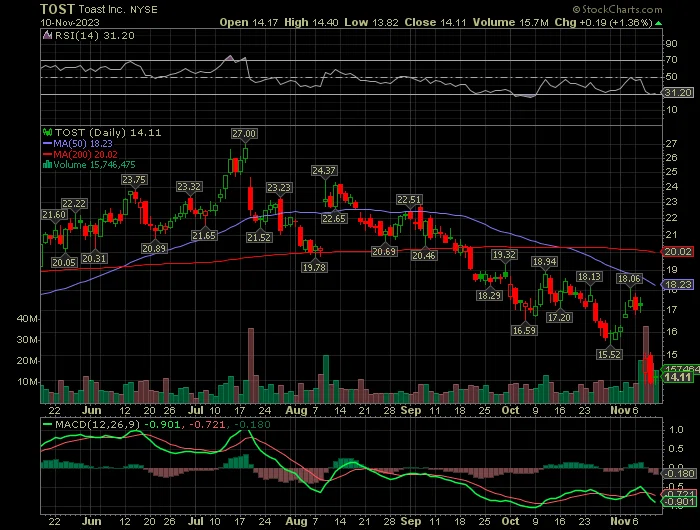Screen dimensions: 700x530
Task: Click the 20.46 low price annotation
Action: coord(424,255)
